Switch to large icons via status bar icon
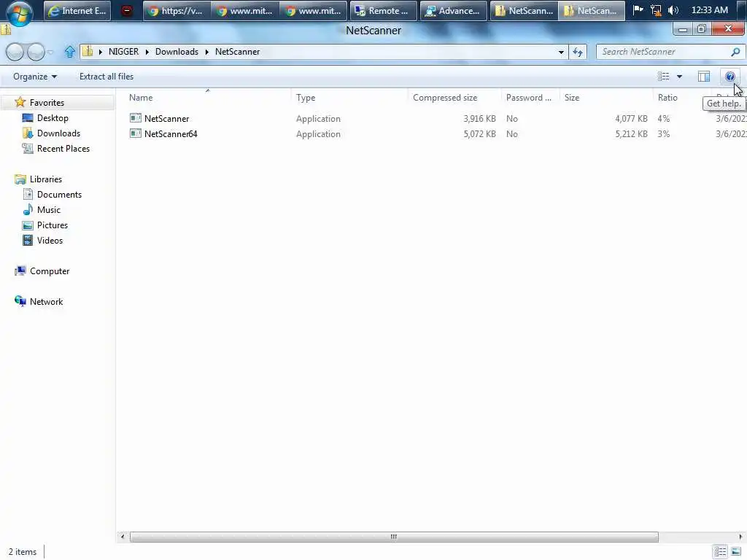 click(x=737, y=552)
